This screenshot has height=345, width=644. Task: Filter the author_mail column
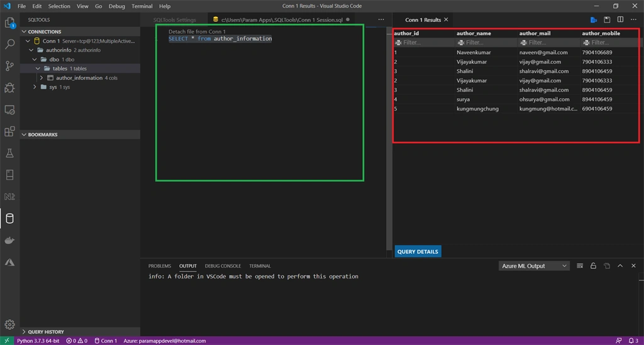pos(548,43)
